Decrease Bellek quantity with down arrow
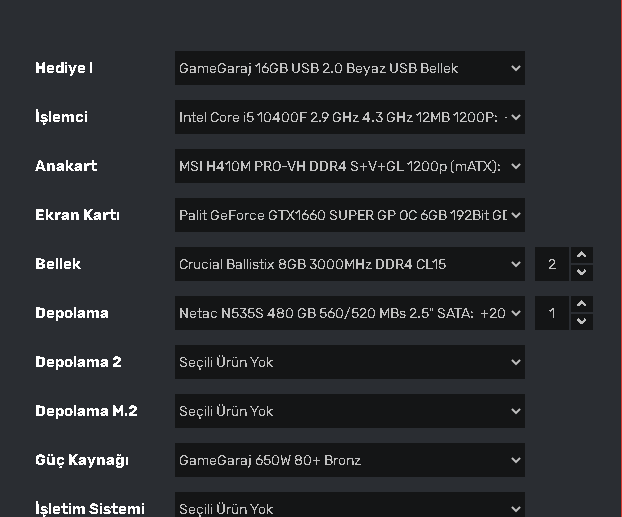 click(x=582, y=272)
